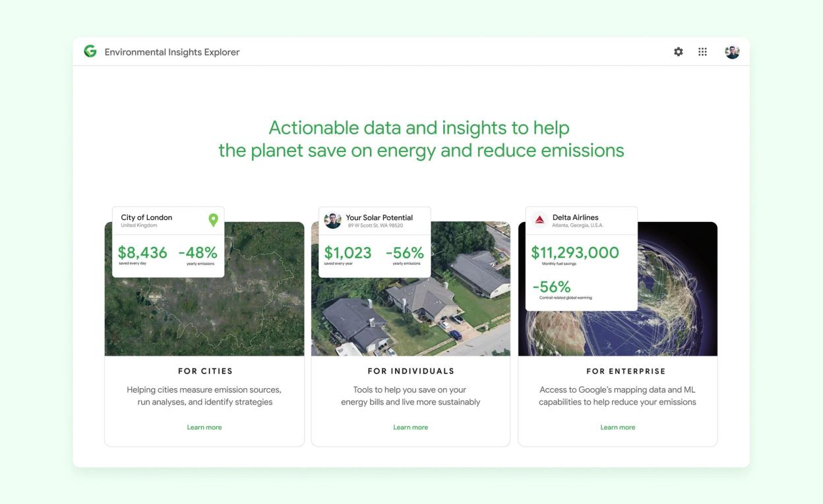Click the FOR CITIES heading
The image size is (823, 504).
coord(205,371)
